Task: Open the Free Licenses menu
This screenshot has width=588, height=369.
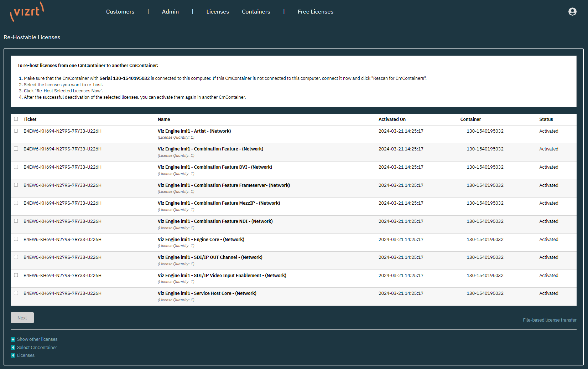Action: click(x=315, y=12)
